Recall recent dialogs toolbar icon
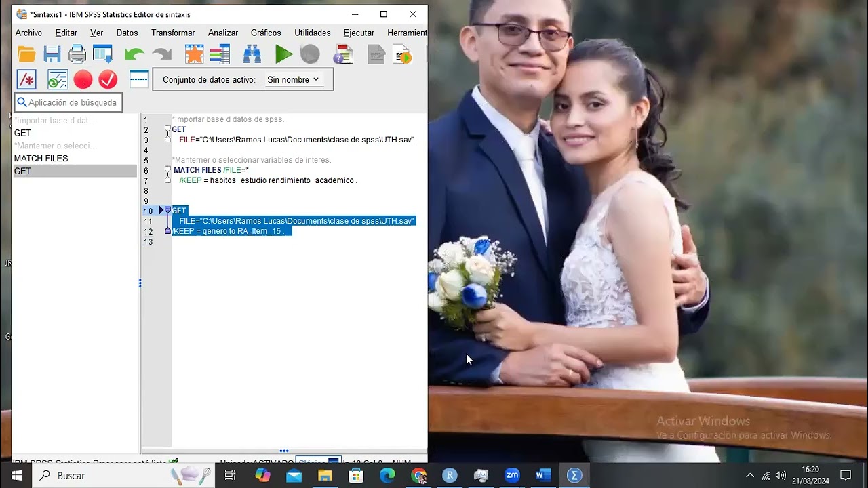This screenshot has height=488, width=868. pos(102,55)
